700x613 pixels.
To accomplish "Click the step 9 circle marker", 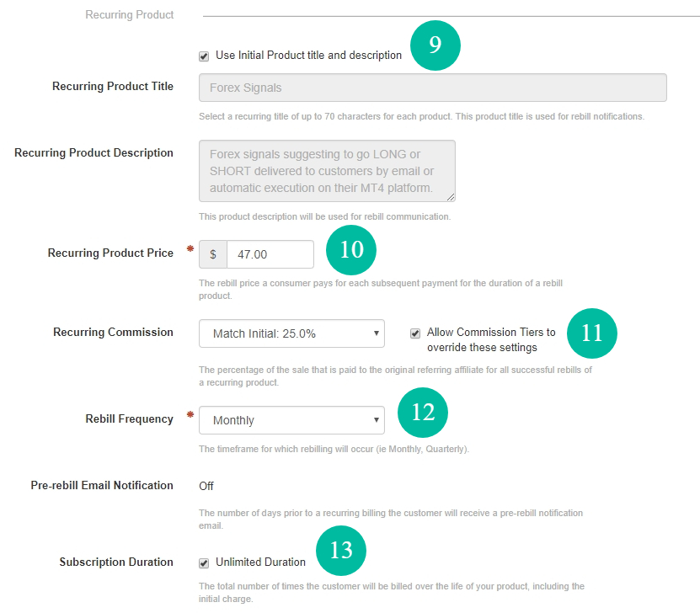I will pos(435,45).
